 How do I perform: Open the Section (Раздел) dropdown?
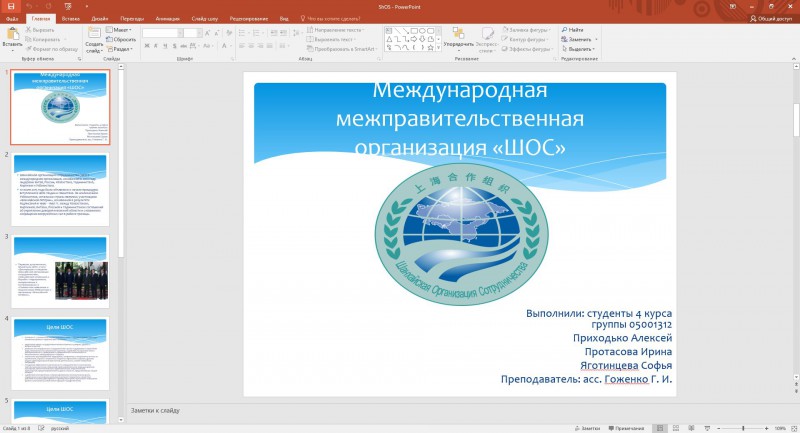coord(120,49)
